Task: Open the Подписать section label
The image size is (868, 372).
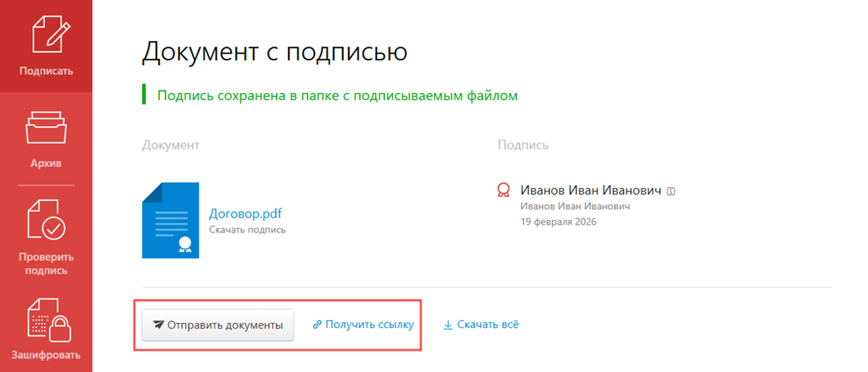Action: pyautogui.click(x=46, y=71)
